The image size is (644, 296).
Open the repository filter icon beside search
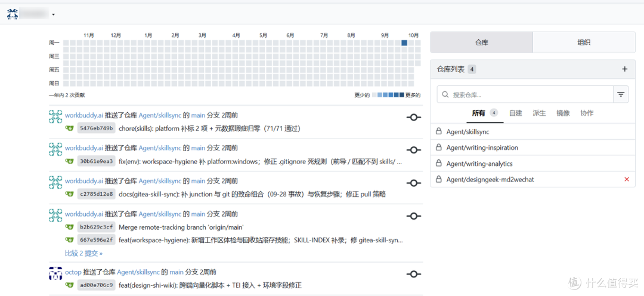click(621, 94)
